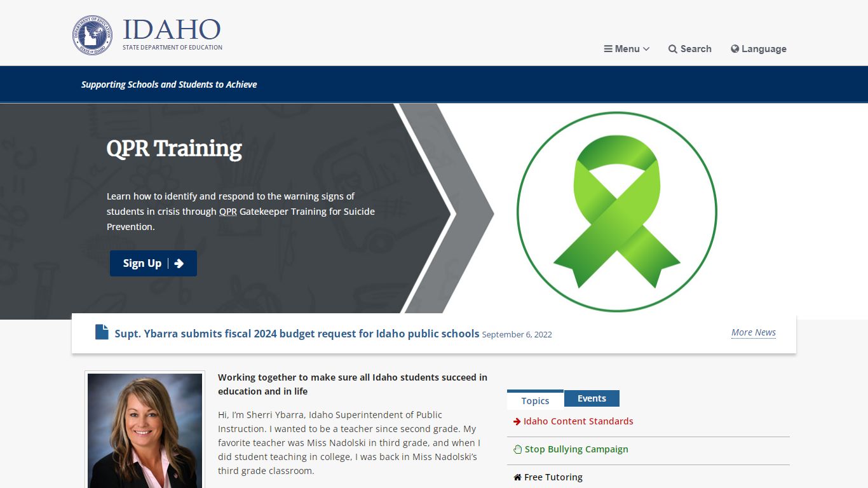The width and height of the screenshot is (868, 488).
Task: Click the green ribbon image
Action: [616, 212]
